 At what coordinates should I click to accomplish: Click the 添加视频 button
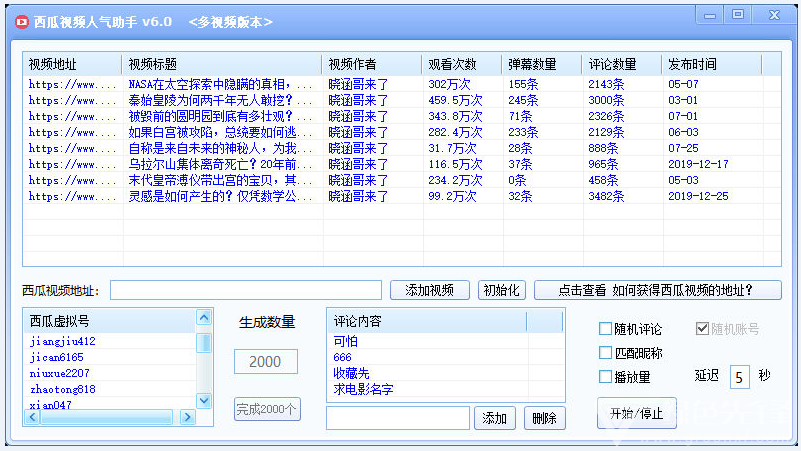(430, 290)
